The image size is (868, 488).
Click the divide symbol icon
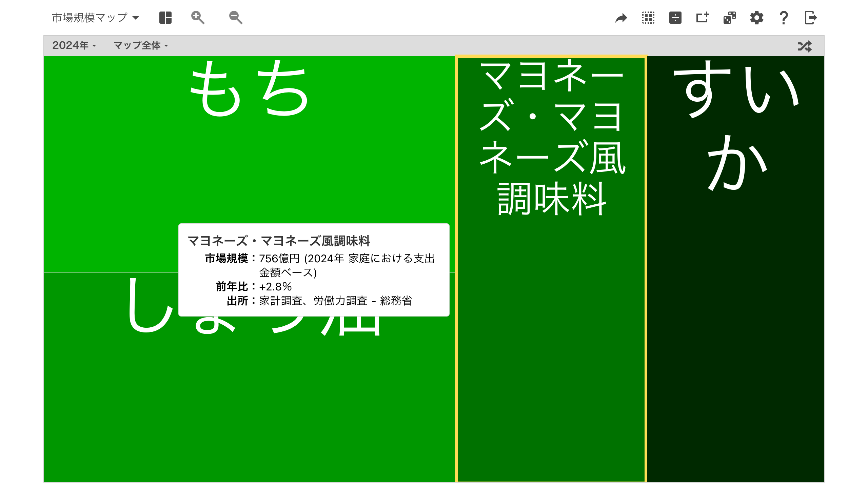click(675, 18)
